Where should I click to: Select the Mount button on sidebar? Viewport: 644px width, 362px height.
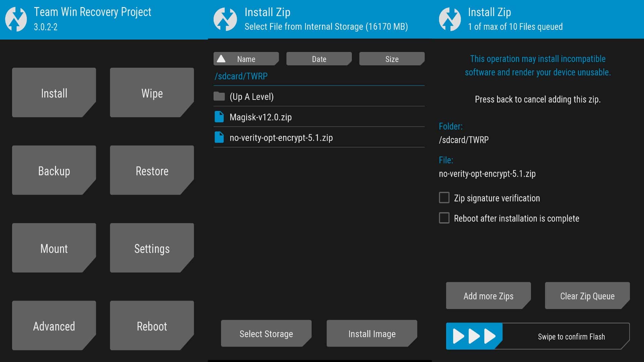pos(54,248)
